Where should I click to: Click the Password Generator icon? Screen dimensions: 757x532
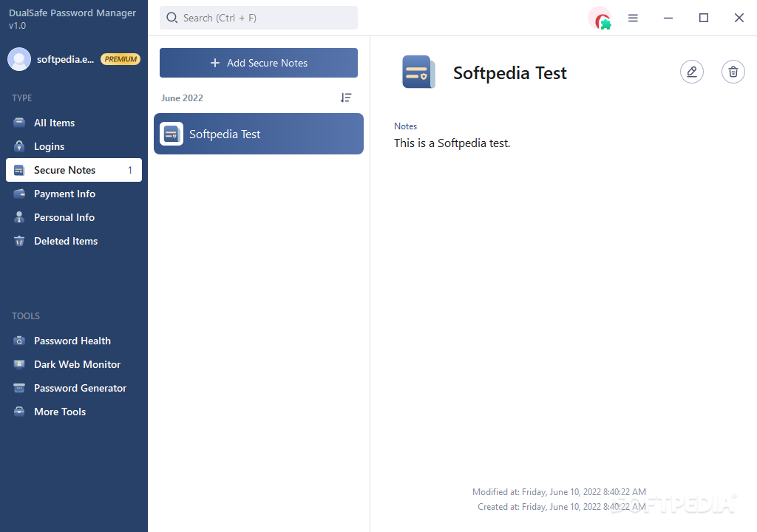(x=19, y=388)
